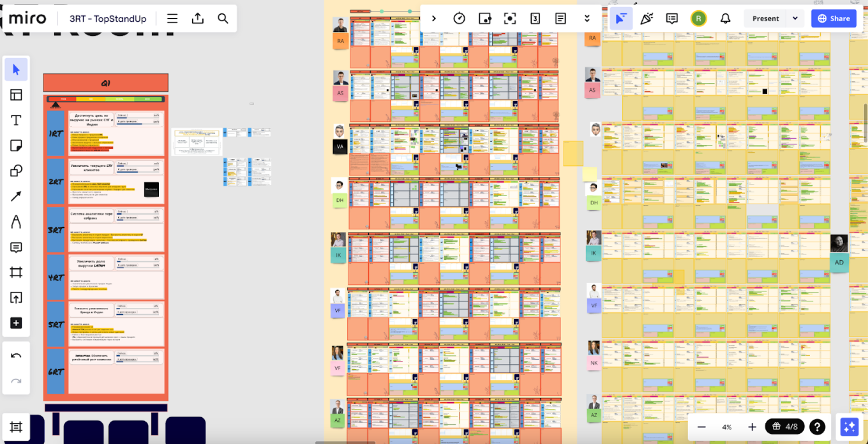
Task: Select the Text tool in left toolbar
Action: click(16, 121)
